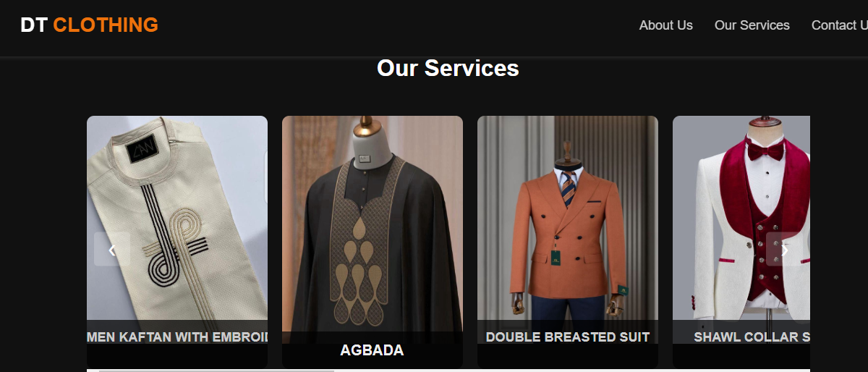Click the previous slide arrow on carousel
868x372 pixels.
pos(112,249)
